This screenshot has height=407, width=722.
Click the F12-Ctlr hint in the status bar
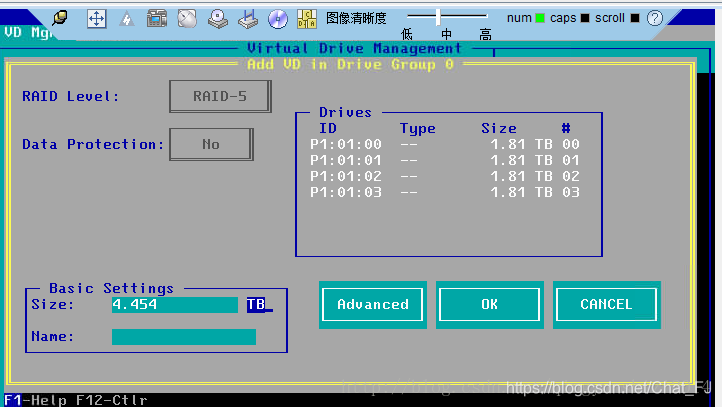pyautogui.click(x=111, y=400)
